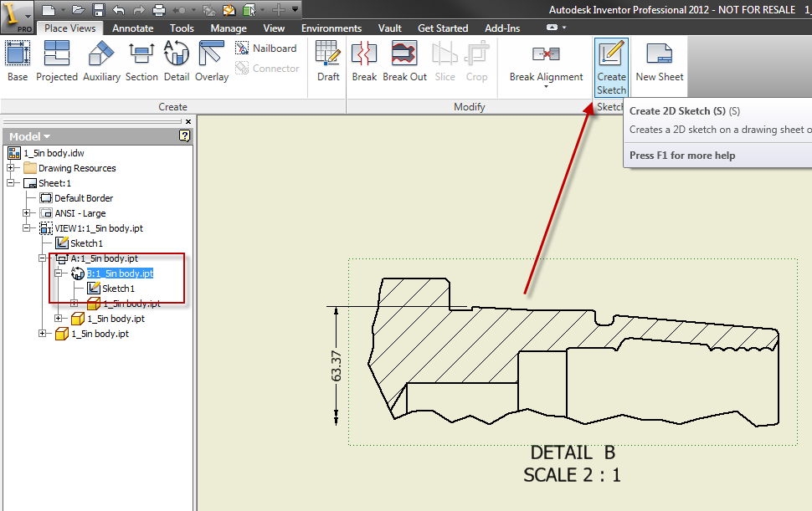Open the Tools ribbon tab
This screenshot has width=812, height=511.
pyautogui.click(x=182, y=28)
